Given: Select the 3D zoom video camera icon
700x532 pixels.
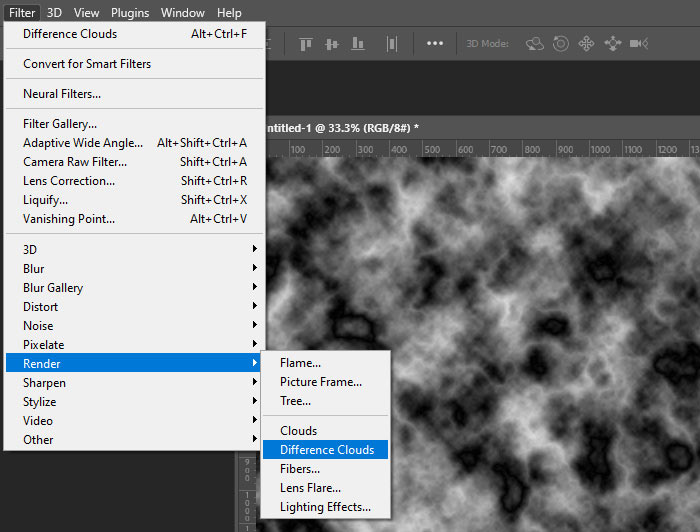Looking at the screenshot, I should pyautogui.click(x=639, y=44).
